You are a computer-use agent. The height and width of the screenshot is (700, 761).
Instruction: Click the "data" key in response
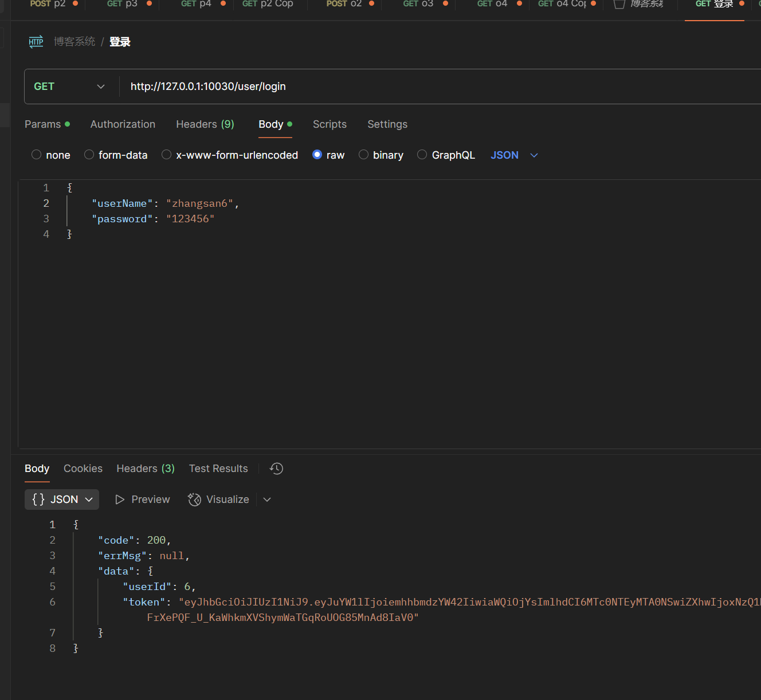[116, 571]
